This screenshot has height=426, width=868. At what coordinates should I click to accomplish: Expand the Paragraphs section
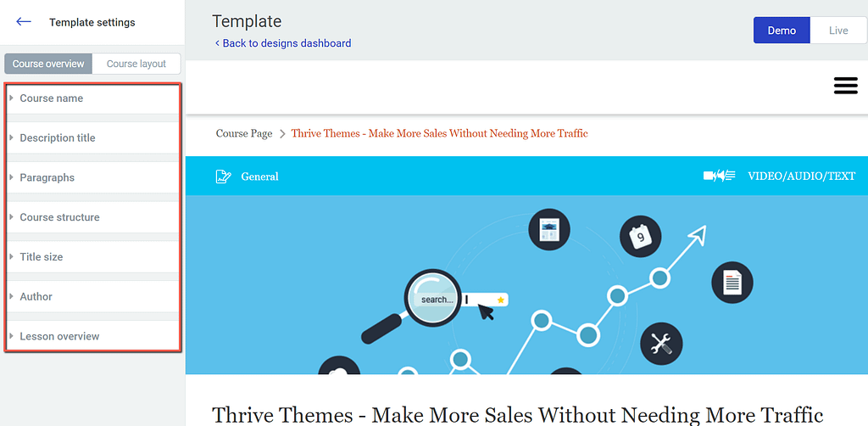coord(47,178)
